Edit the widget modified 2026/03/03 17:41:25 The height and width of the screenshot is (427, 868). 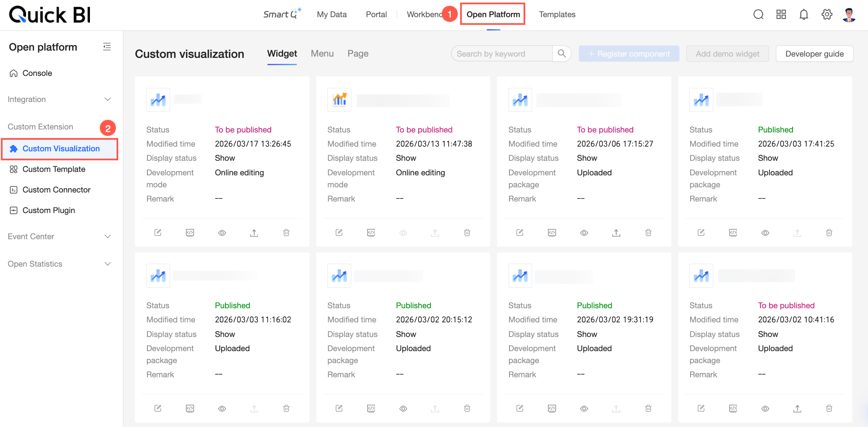[x=701, y=232]
